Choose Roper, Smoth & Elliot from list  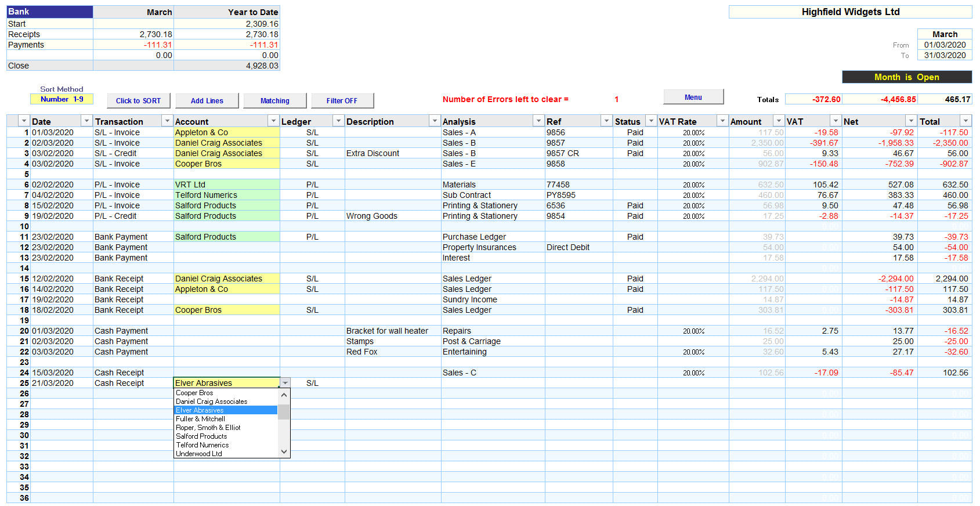(x=226, y=428)
